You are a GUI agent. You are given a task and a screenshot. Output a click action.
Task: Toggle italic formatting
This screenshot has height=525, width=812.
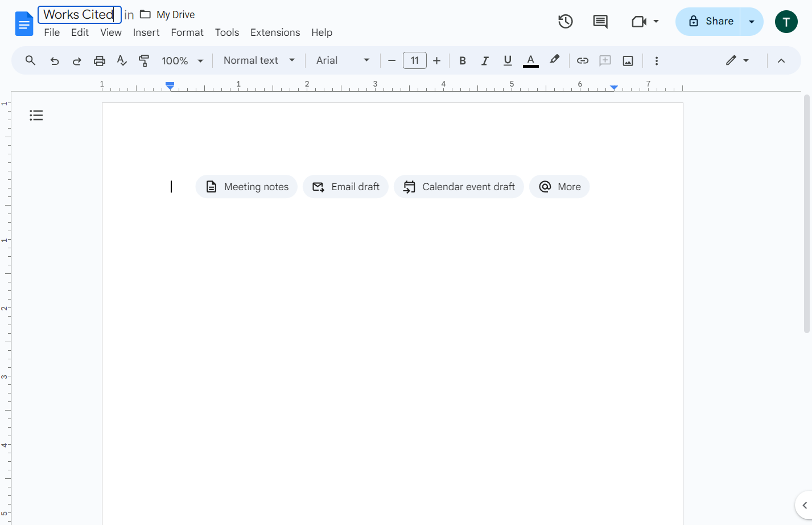click(485, 60)
